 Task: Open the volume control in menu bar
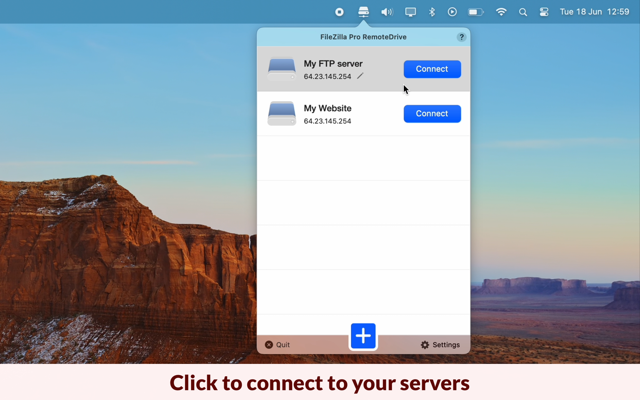click(x=387, y=12)
